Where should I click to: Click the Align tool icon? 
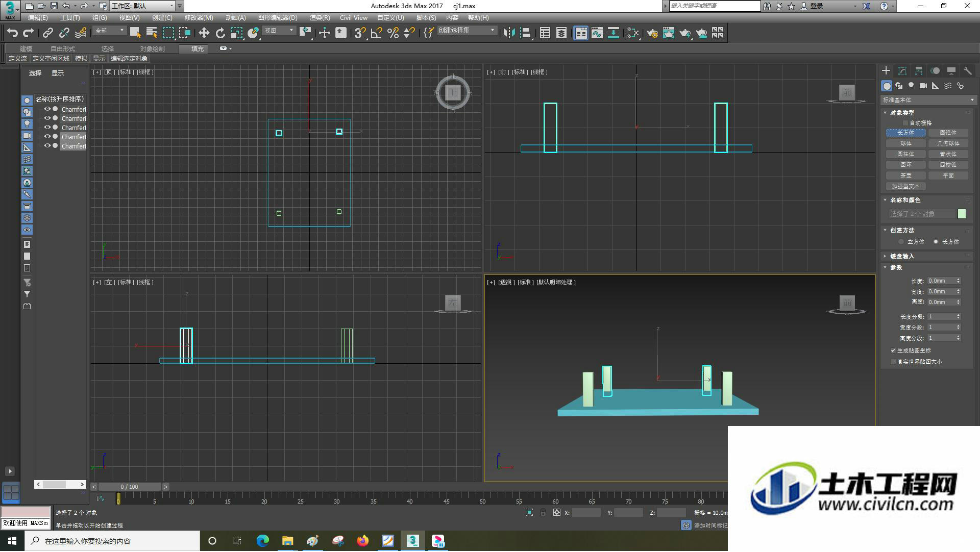[525, 33]
